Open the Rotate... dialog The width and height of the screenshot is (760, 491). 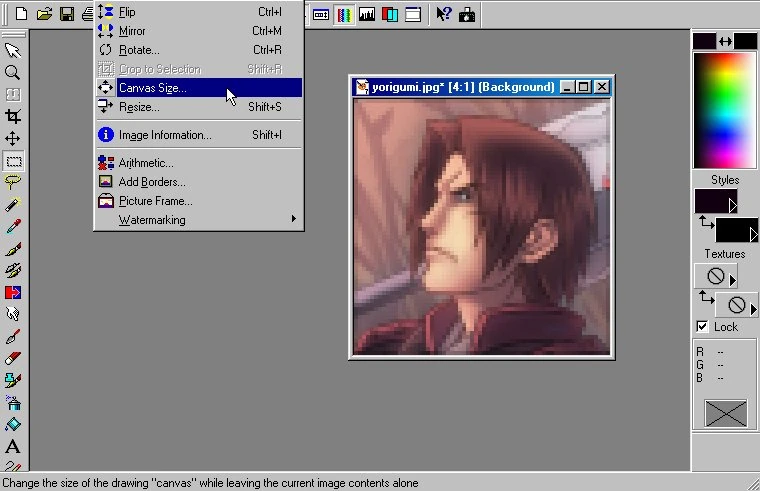click(x=199, y=50)
